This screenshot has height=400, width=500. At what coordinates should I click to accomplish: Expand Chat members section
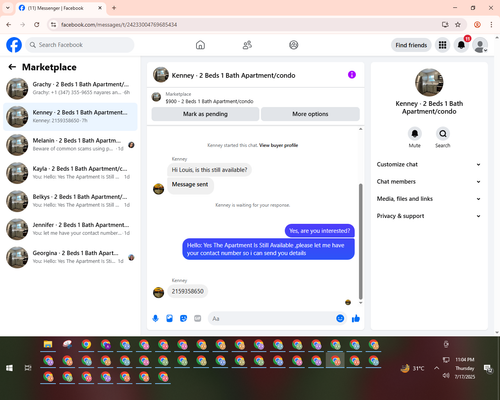pos(429,182)
